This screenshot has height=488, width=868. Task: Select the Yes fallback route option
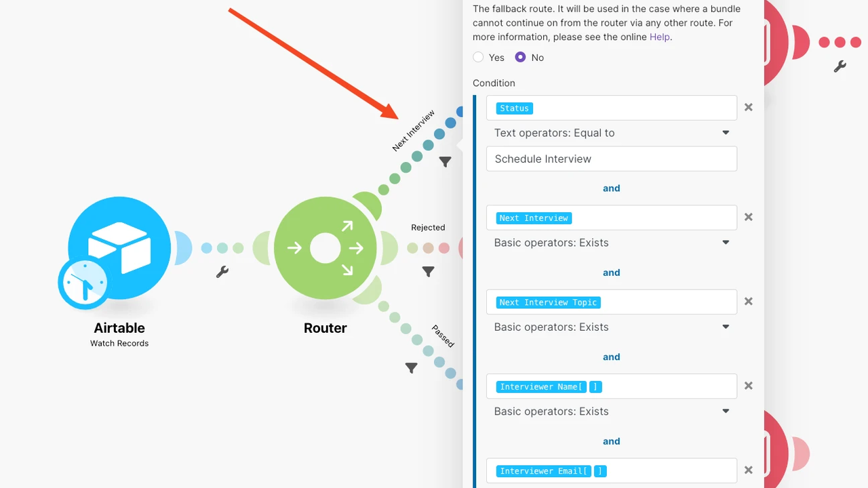click(479, 58)
